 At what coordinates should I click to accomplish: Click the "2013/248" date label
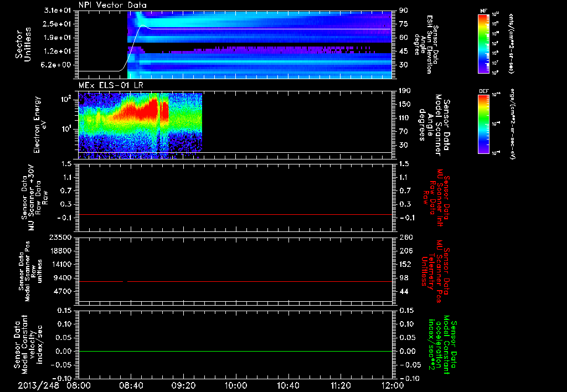point(38,385)
